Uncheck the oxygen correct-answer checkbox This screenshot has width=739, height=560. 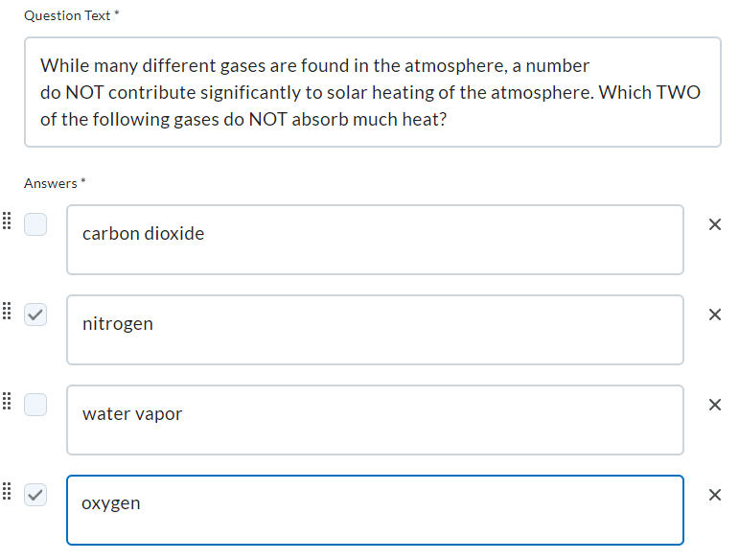coord(35,495)
